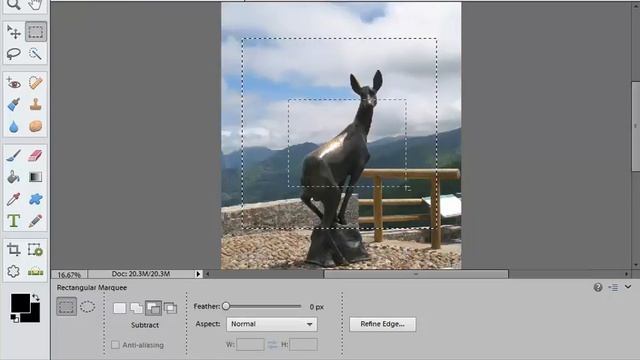Open tool options help
The height and width of the screenshot is (360, 640).
tap(598, 287)
